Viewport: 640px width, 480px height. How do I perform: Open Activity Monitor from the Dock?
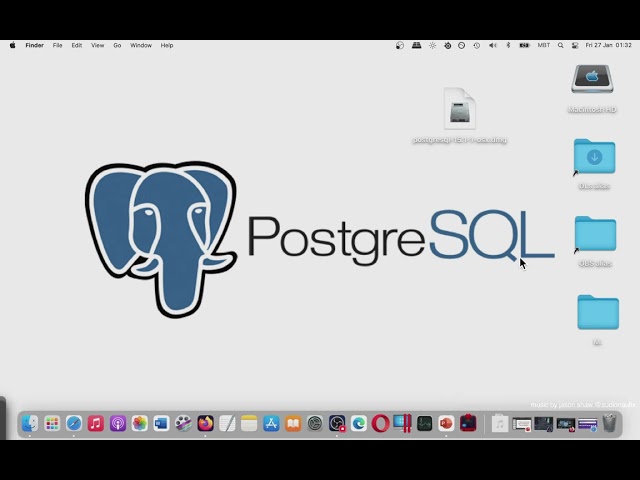point(424,423)
